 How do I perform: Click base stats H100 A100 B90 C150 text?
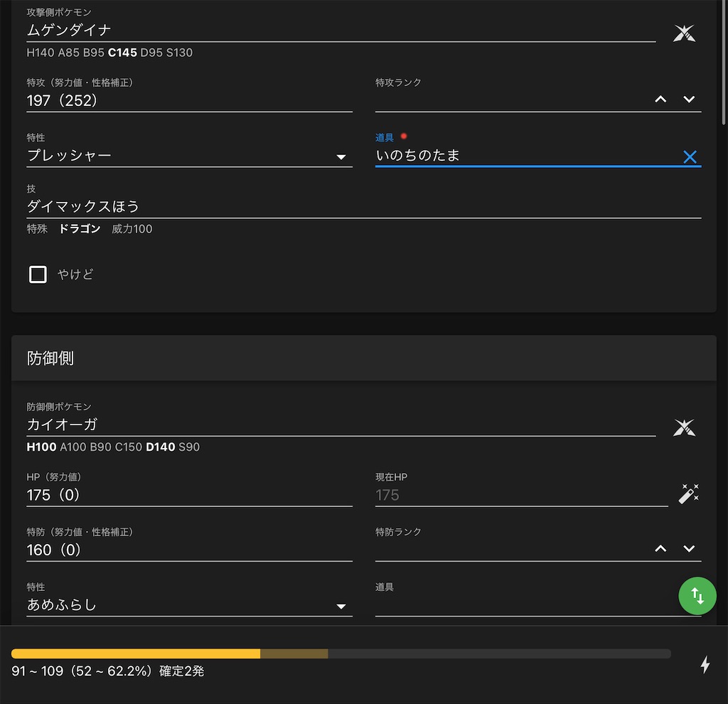point(113,447)
